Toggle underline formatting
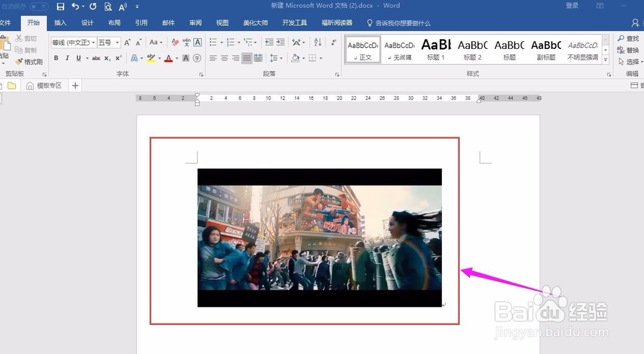644x354 pixels. [x=79, y=59]
